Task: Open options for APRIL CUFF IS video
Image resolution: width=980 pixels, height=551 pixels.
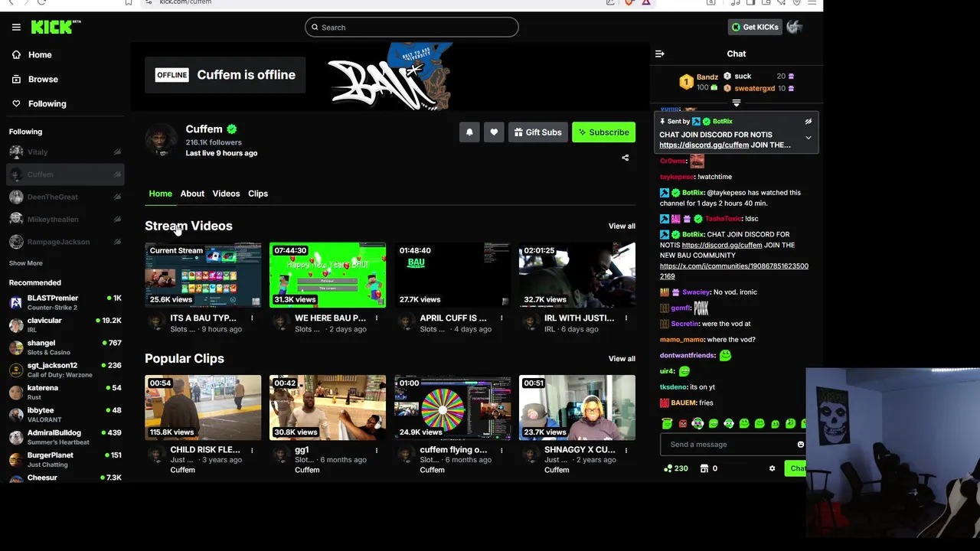Action: [501, 318]
